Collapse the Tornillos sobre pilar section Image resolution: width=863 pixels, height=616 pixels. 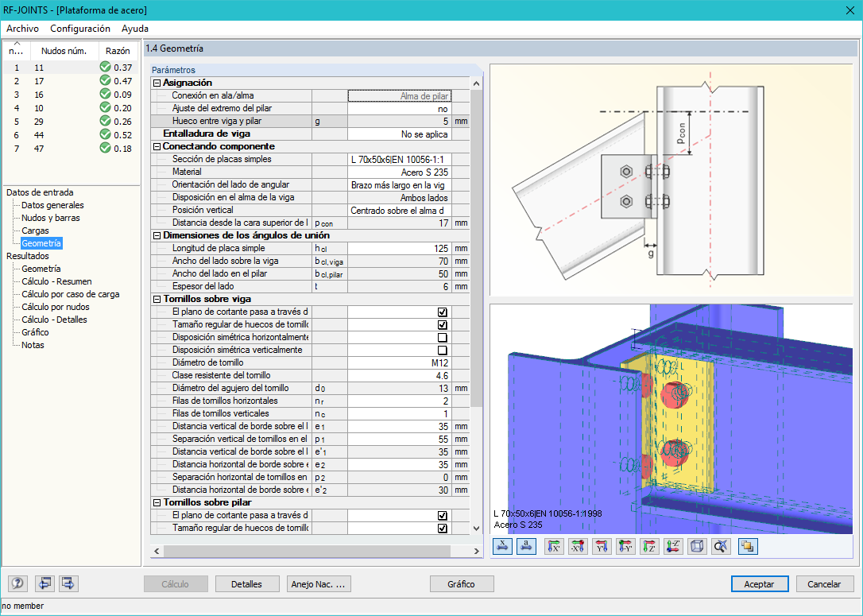(x=157, y=502)
